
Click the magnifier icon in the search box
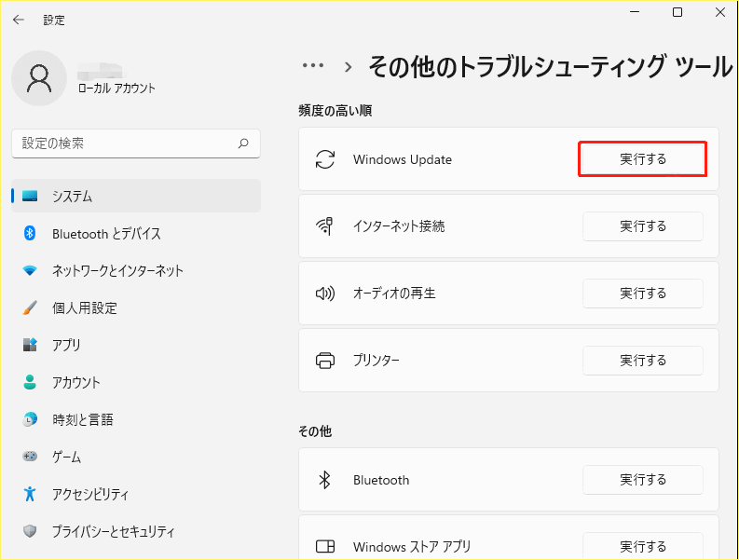243,143
